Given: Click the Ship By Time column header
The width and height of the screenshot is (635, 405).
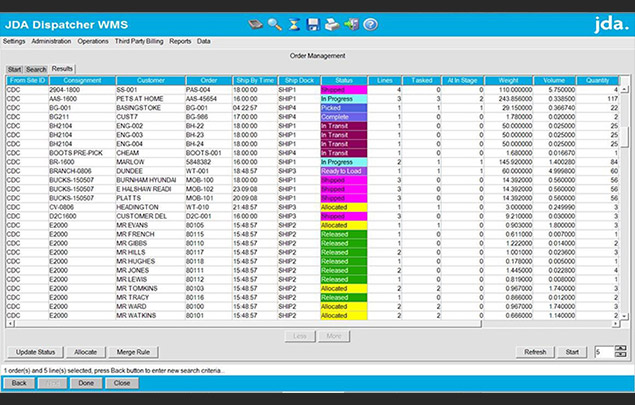Looking at the screenshot, I should pyautogui.click(x=255, y=81).
